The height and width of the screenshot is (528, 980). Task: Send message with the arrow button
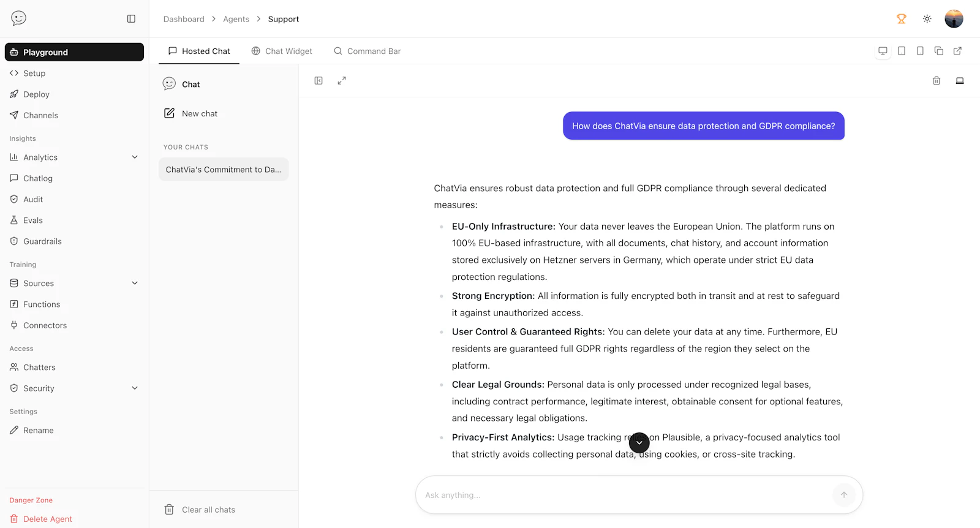pyautogui.click(x=844, y=495)
